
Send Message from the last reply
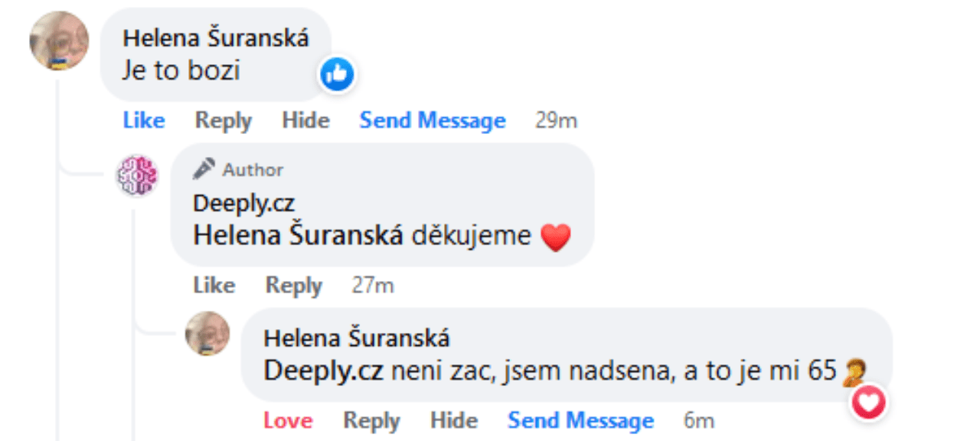point(580,420)
